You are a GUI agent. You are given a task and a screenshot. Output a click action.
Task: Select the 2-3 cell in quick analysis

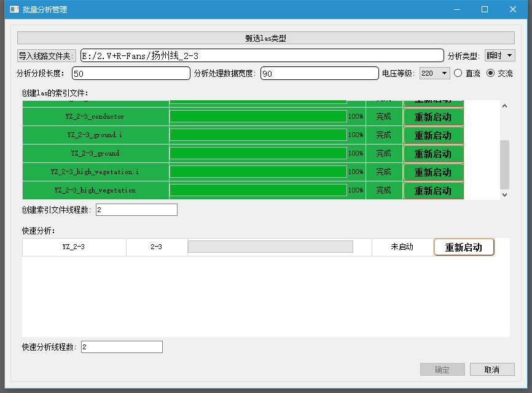157,247
